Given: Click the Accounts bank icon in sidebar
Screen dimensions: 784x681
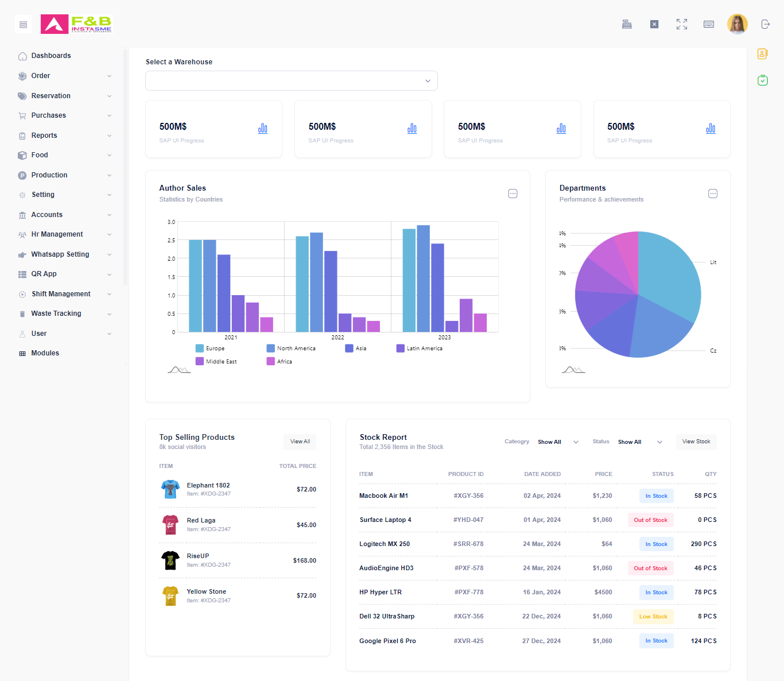Looking at the screenshot, I should coord(22,215).
